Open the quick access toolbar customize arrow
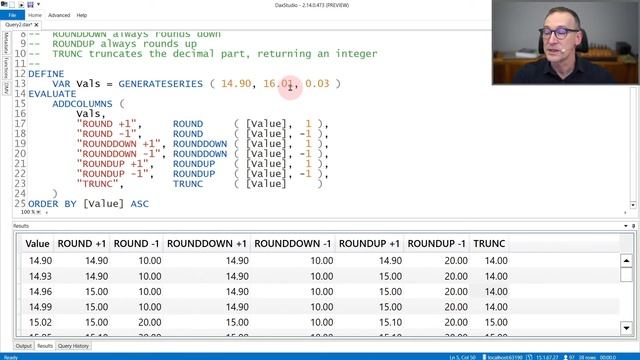This screenshot has height=360, width=640. pos(38,5)
